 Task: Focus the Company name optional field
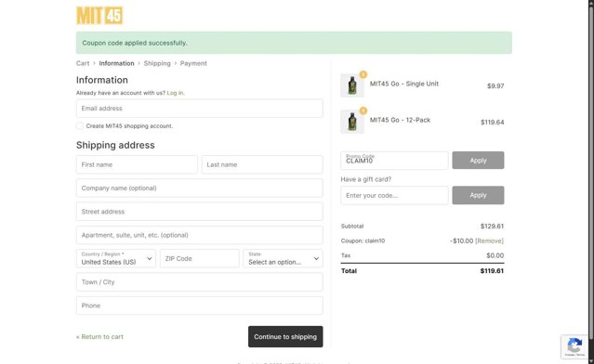(x=200, y=188)
